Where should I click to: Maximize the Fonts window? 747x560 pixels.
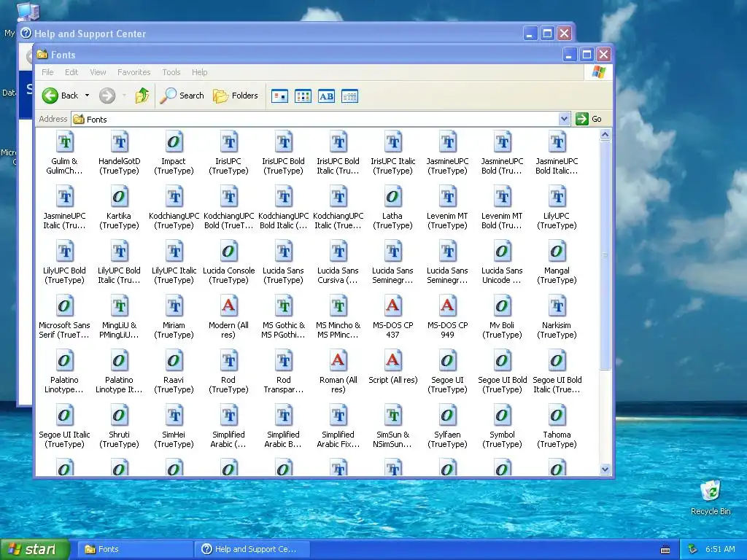pos(587,55)
